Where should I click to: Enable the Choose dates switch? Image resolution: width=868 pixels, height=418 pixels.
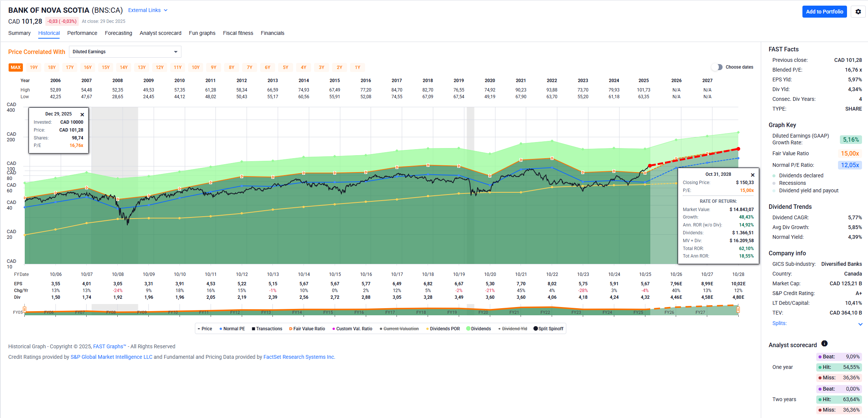tap(717, 67)
